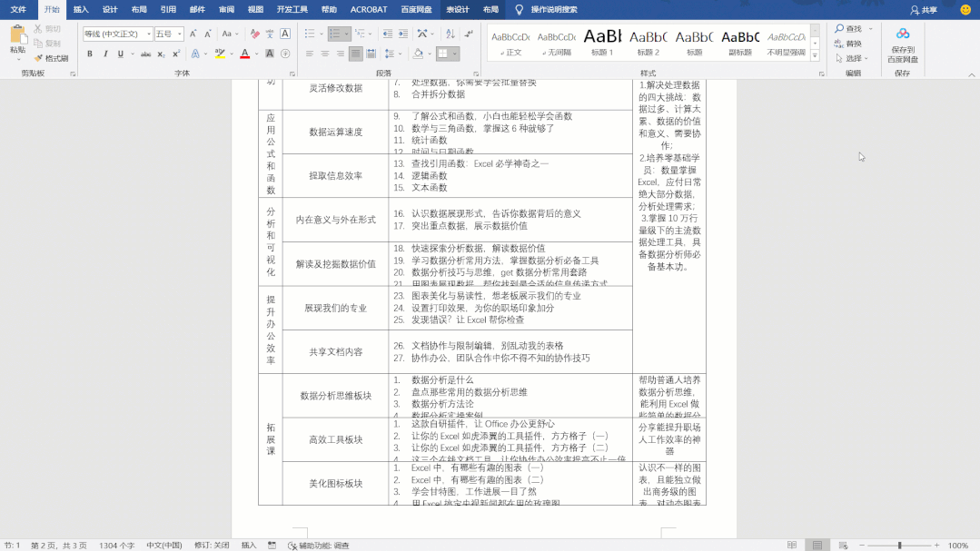Click the Cut scissors icon
The image size is (980, 551).
pos(38,29)
